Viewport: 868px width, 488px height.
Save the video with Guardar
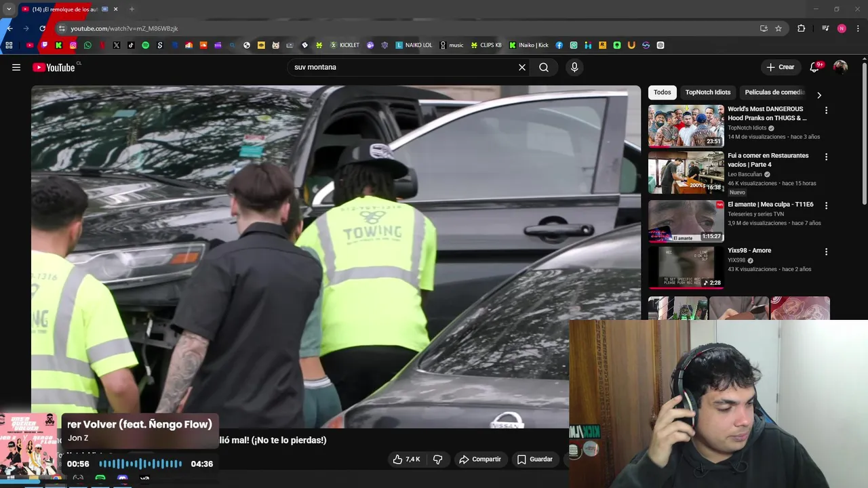pos(535,459)
